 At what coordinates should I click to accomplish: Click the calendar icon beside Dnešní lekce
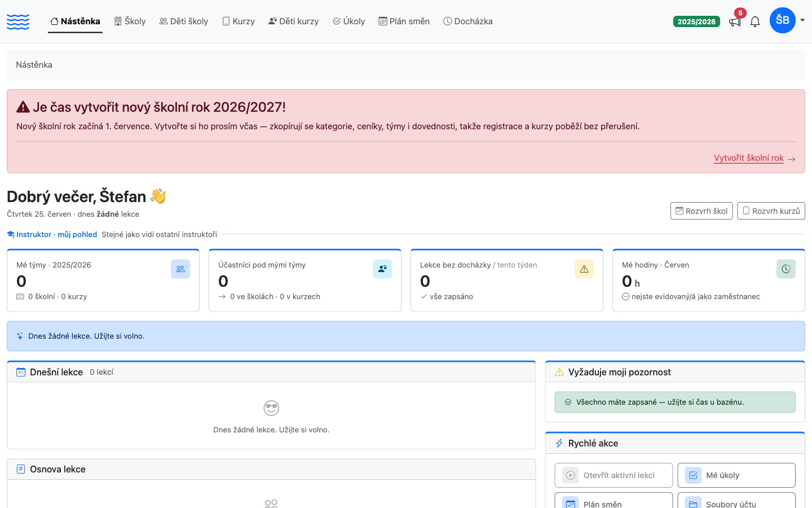[x=21, y=372]
